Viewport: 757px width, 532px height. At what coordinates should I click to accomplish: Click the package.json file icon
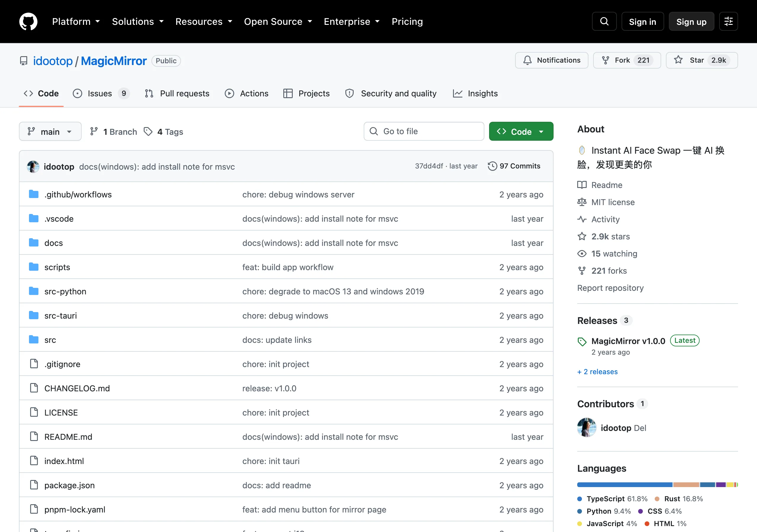34,485
